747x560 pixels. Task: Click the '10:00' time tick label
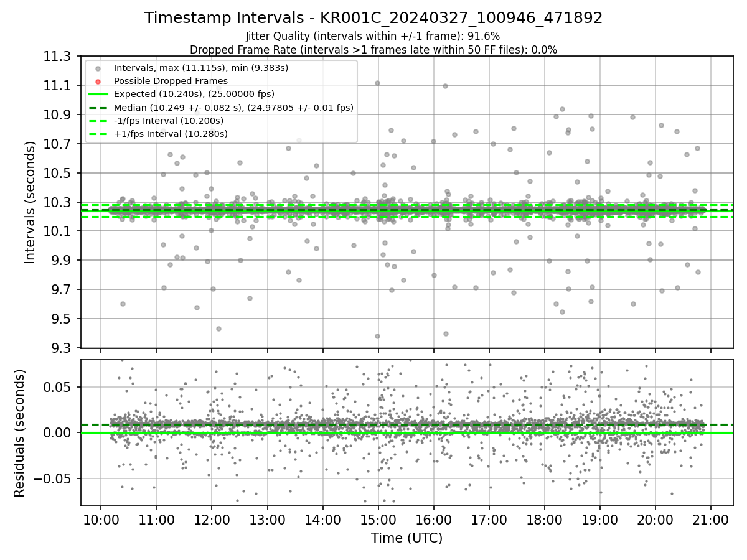tap(101, 520)
